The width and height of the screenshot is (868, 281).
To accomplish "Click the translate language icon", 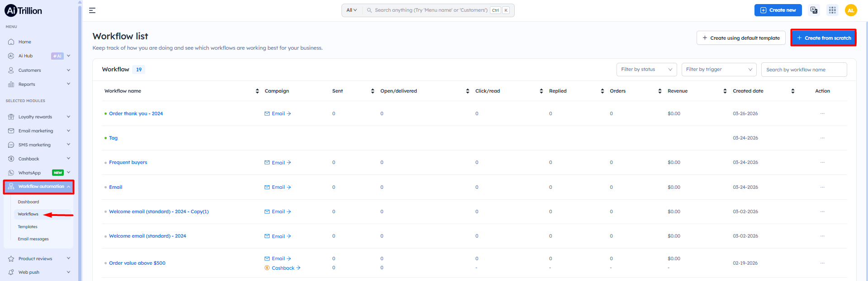I will [x=814, y=10].
